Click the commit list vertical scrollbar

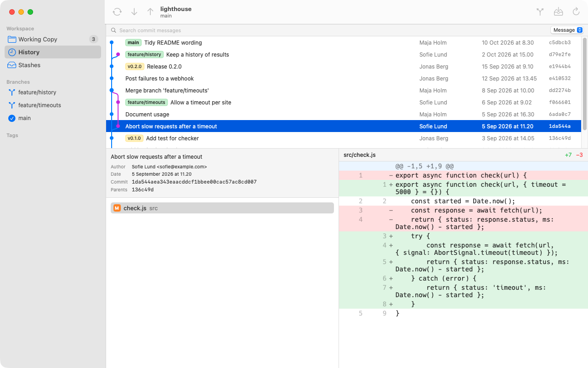click(584, 84)
